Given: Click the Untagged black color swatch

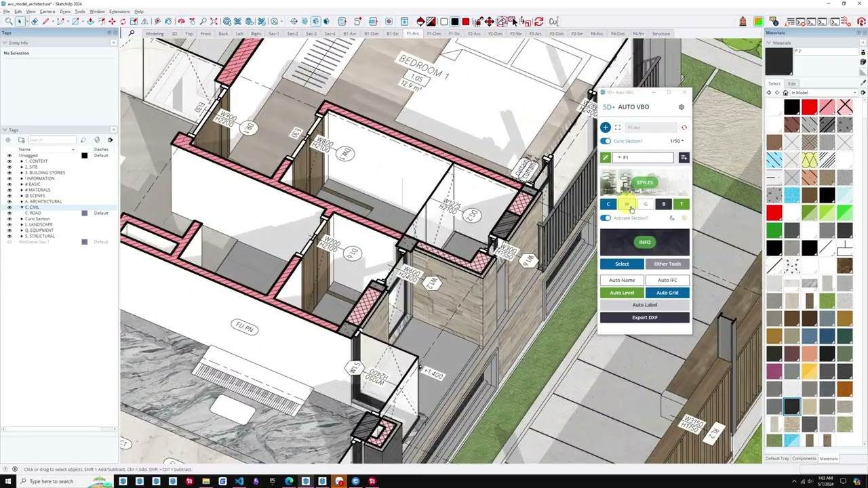Looking at the screenshot, I should pos(84,155).
